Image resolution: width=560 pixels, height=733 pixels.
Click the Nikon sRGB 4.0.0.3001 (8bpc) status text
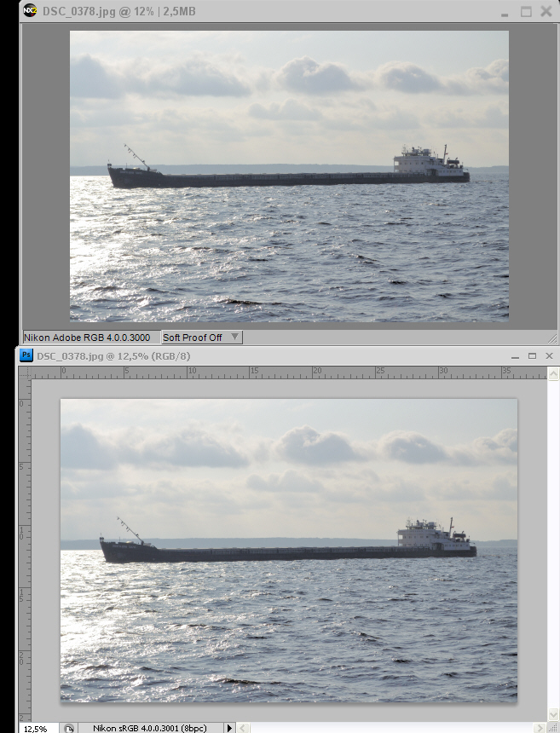point(149,729)
